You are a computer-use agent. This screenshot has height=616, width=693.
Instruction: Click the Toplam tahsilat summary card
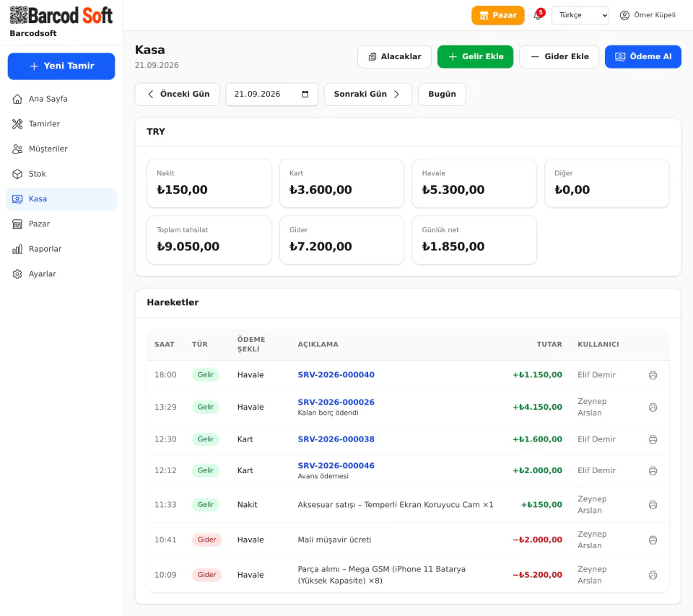(209, 240)
